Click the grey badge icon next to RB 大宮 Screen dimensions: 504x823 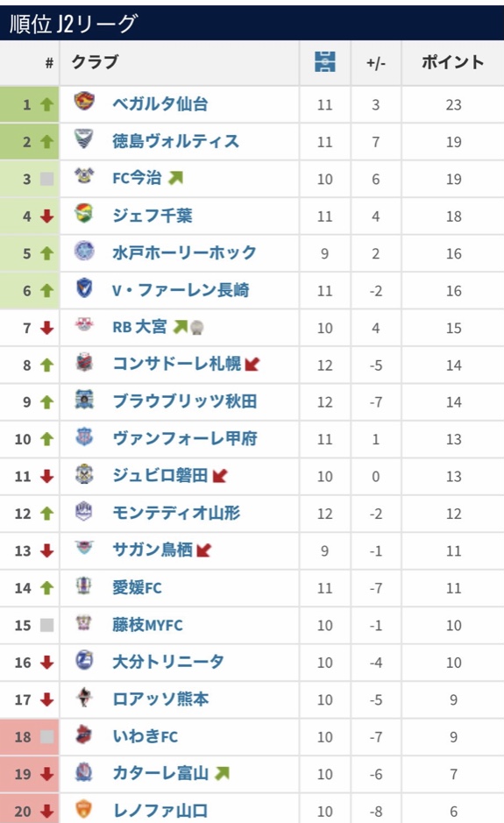coord(197,328)
